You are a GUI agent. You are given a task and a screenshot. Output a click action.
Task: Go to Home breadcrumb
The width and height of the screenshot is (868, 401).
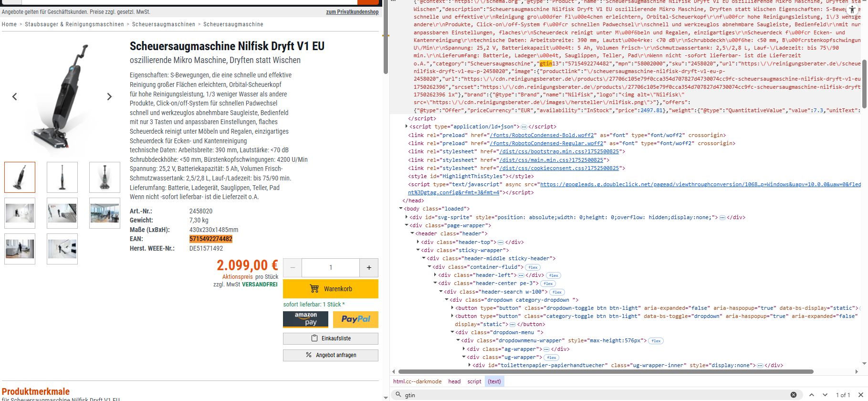click(9, 24)
